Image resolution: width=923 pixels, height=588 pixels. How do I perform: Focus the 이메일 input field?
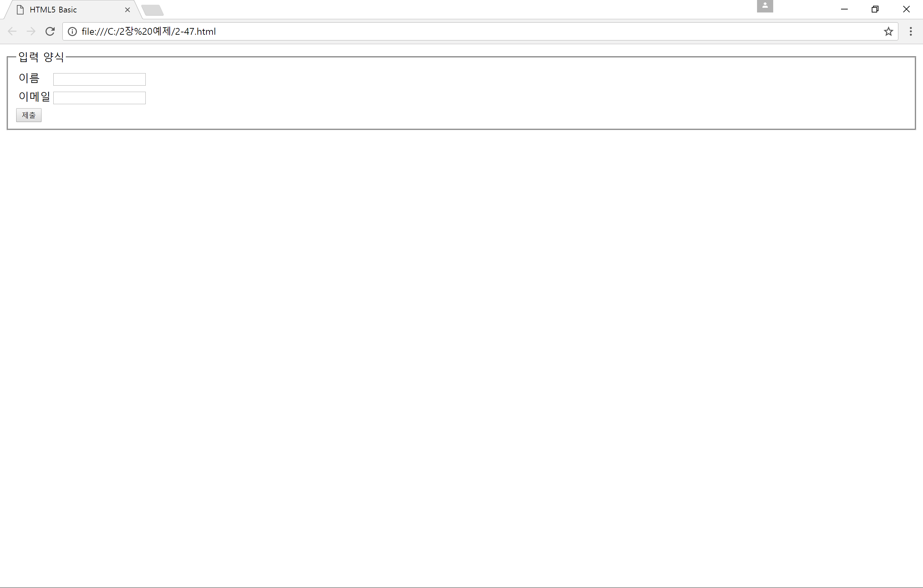pyautogui.click(x=99, y=98)
